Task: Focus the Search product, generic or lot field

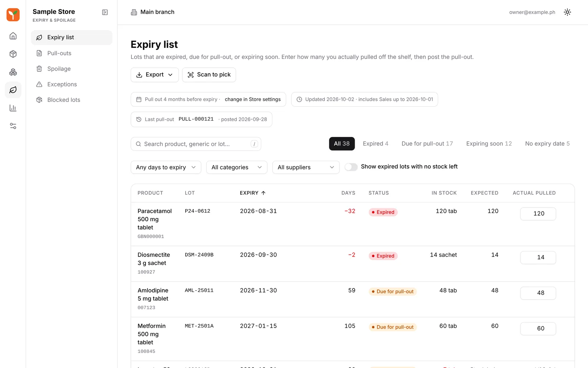Action: (x=196, y=144)
